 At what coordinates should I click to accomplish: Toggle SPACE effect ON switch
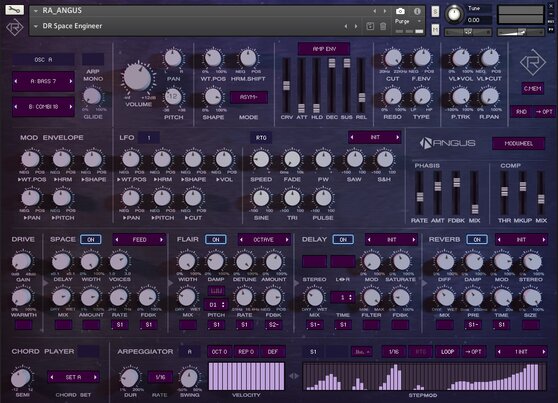tap(91, 240)
